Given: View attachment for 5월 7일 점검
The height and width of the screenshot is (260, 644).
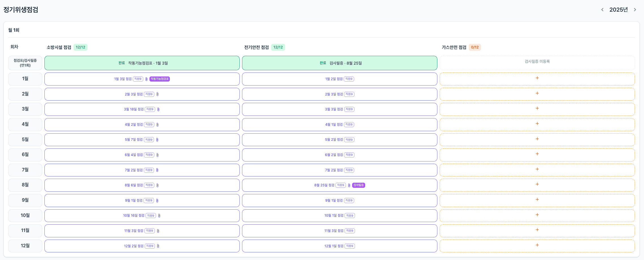Looking at the screenshot, I should coord(157,140).
